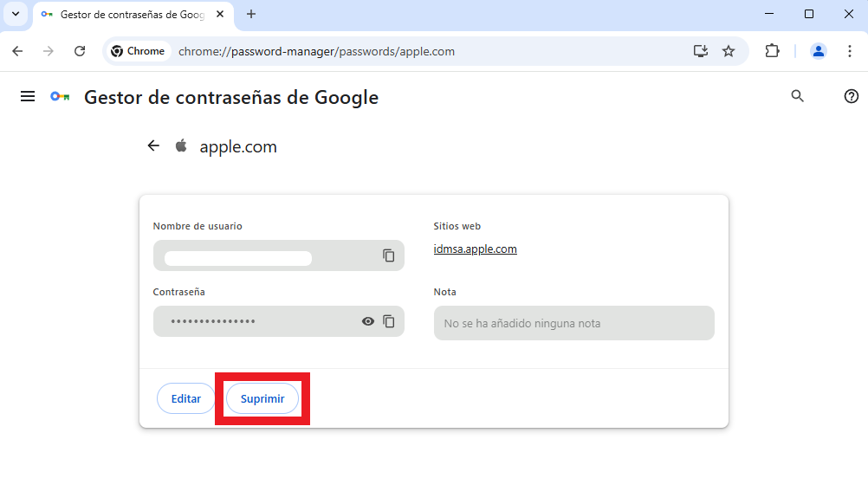Open a new browser tab
Viewport: 868px width, 504px height.
click(x=250, y=15)
